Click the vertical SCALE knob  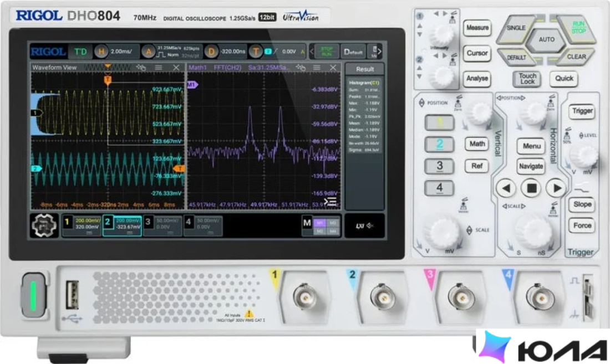pyautogui.click(x=443, y=231)
